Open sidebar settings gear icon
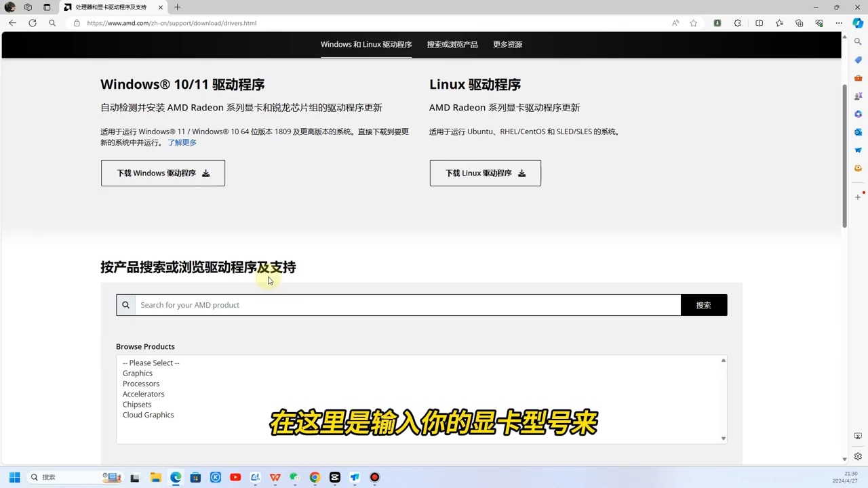The image size is (868, 488). coord(858,456)
